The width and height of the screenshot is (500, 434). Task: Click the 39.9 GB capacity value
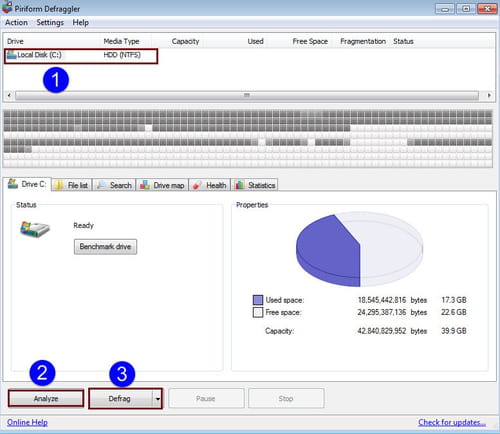click(x=454, y=331)
